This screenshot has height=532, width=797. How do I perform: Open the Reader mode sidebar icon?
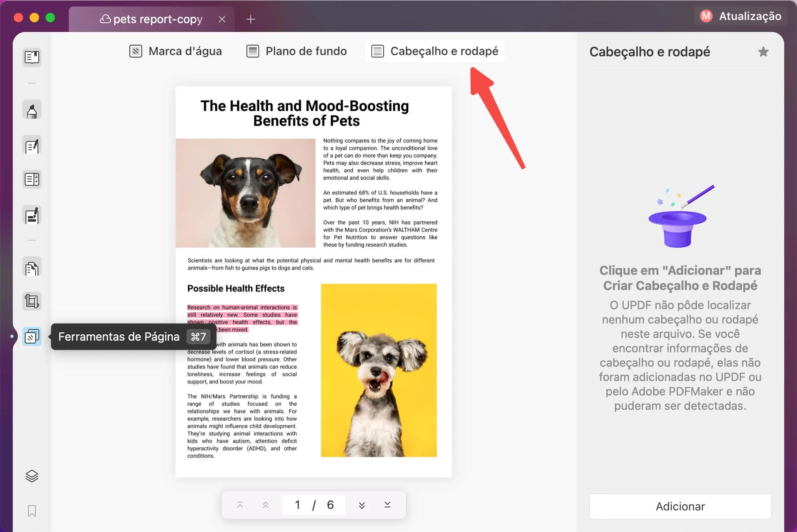tap(32, 57)
